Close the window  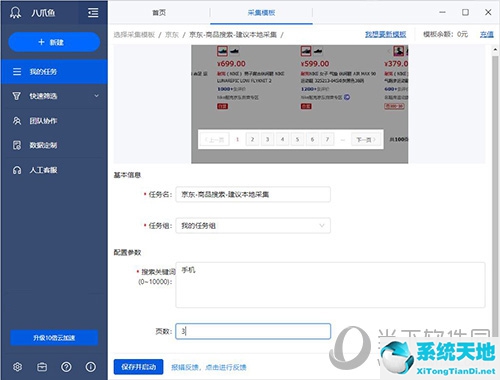[x=488, y=12]
